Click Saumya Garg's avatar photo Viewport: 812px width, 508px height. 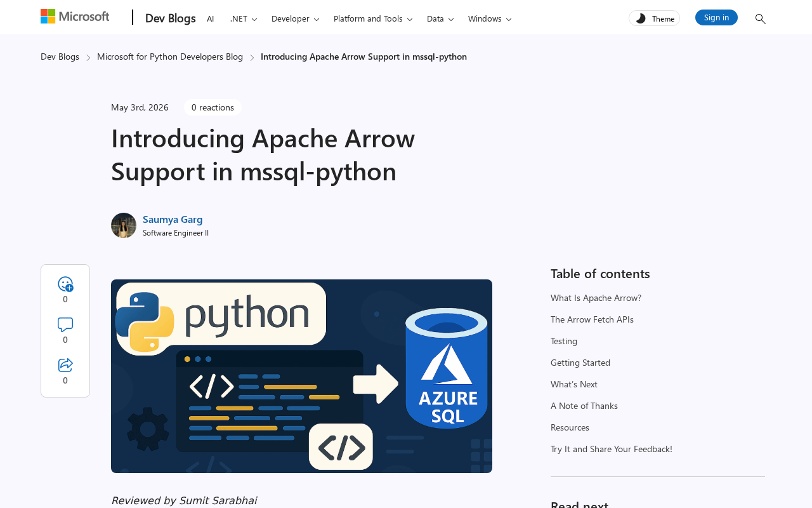click(x=124, y=225)
